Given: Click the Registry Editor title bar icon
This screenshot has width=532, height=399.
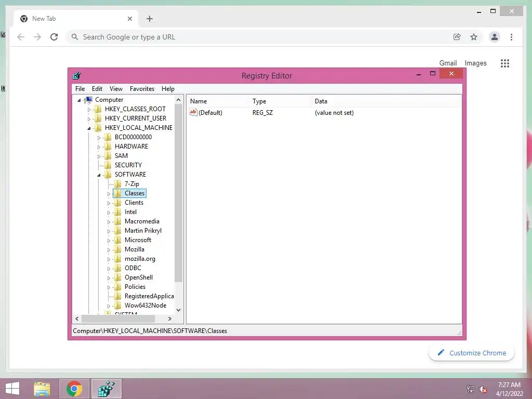Looking at the screenshot, I should point(77,76).
